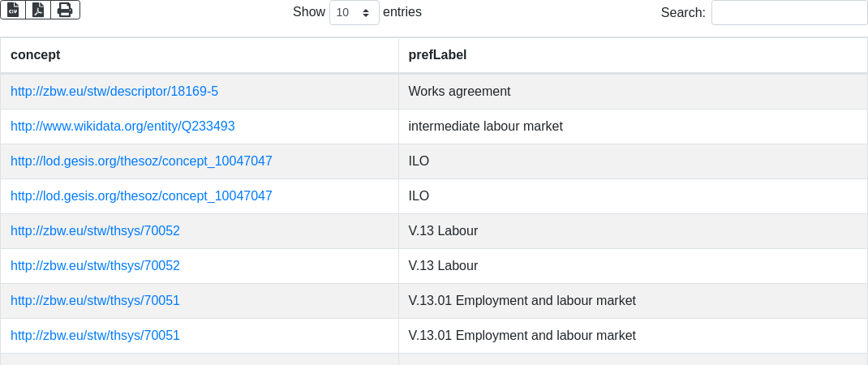Click the first ILO label cell
This screenshot has height=365, width=868.
tap(633, 161)
